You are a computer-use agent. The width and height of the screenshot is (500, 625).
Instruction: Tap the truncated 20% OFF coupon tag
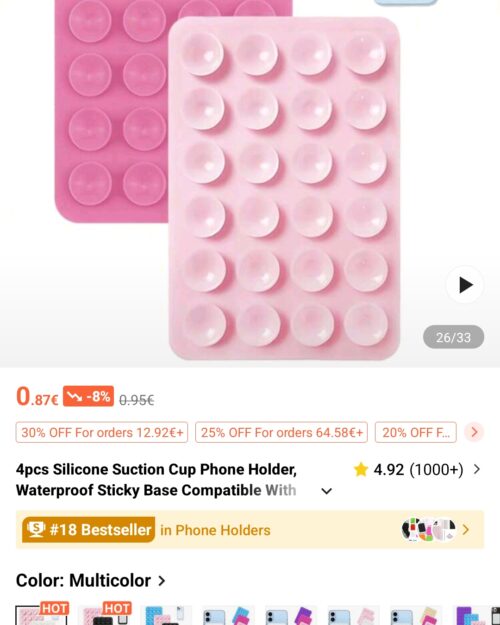(x=415, y=432)
